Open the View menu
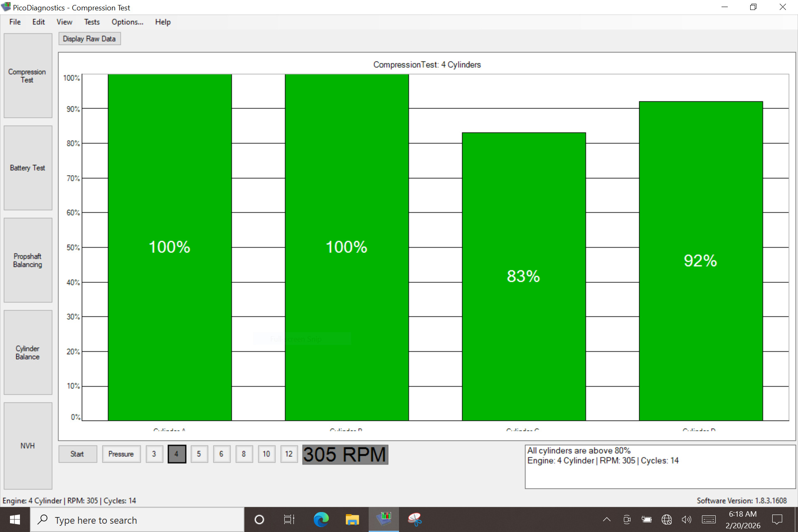 coord(64,22)
